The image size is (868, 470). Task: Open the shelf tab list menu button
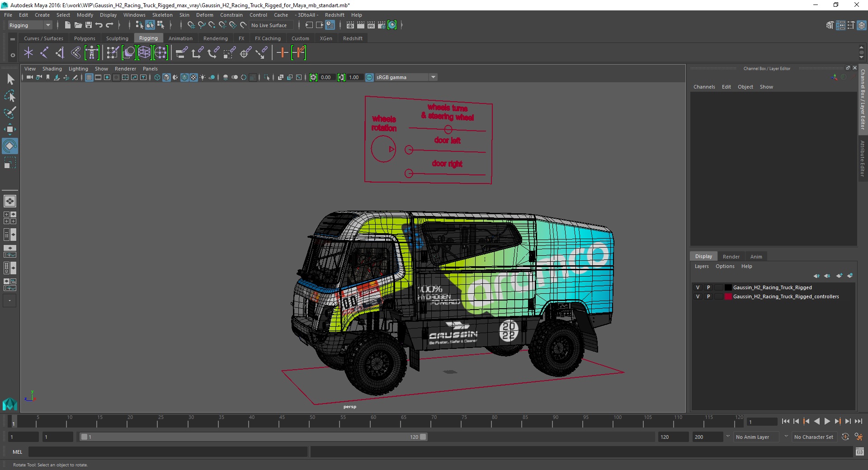(x=13, y=39)
